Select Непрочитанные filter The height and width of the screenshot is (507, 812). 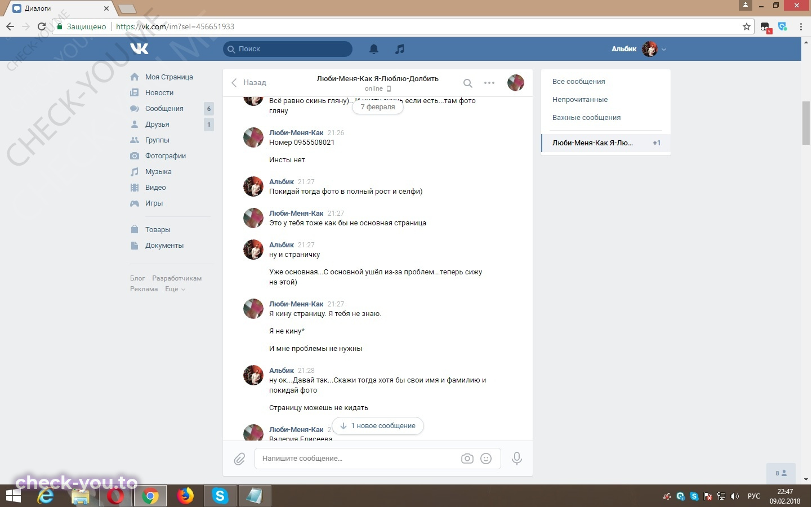pyautogui.click(x=580, y=100)
